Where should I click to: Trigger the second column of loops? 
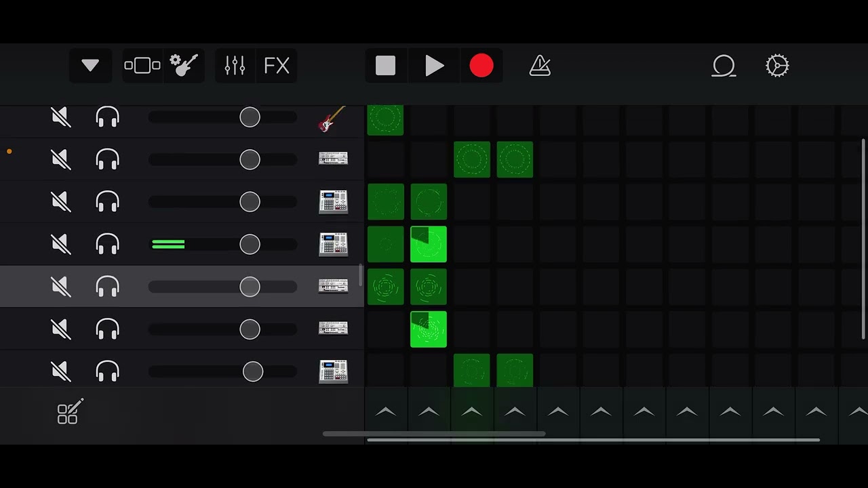point(429,411)
